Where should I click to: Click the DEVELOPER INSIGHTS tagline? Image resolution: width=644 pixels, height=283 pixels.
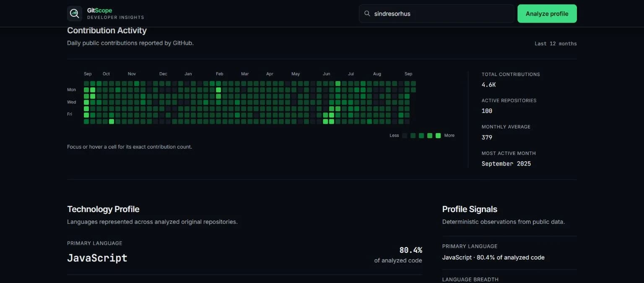(x=116, y=18)
